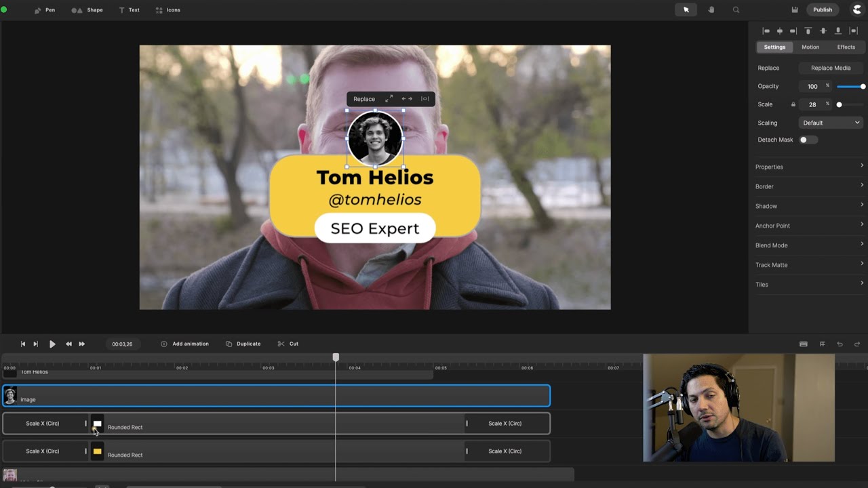Click the Scale slider
Viewport: 868px width, 488px height.
click(850, 104)
